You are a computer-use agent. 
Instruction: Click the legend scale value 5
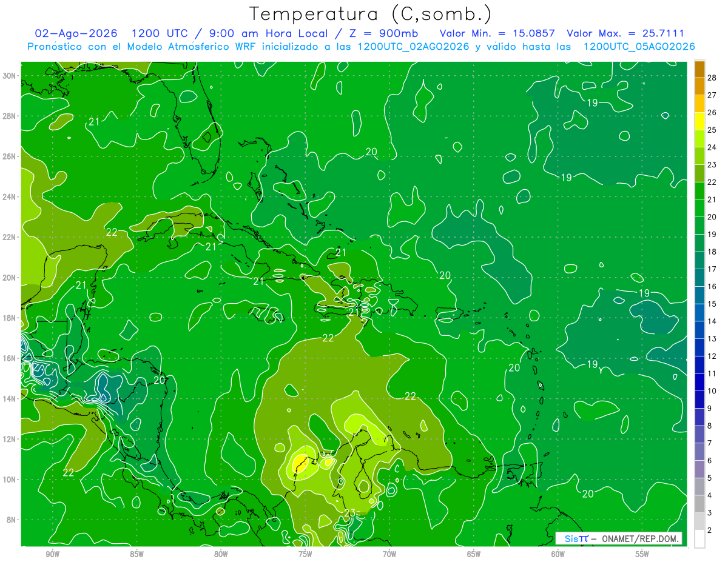(x=710, y=478)
